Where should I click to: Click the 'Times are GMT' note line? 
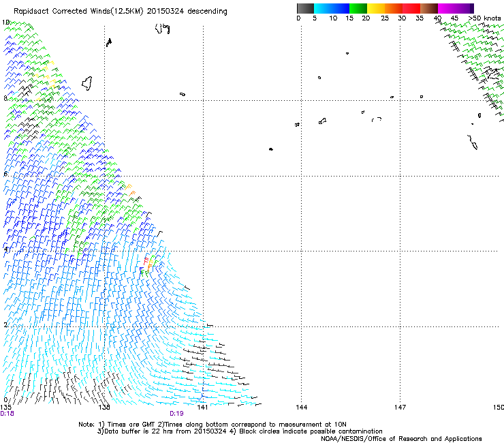pos(212,425)
